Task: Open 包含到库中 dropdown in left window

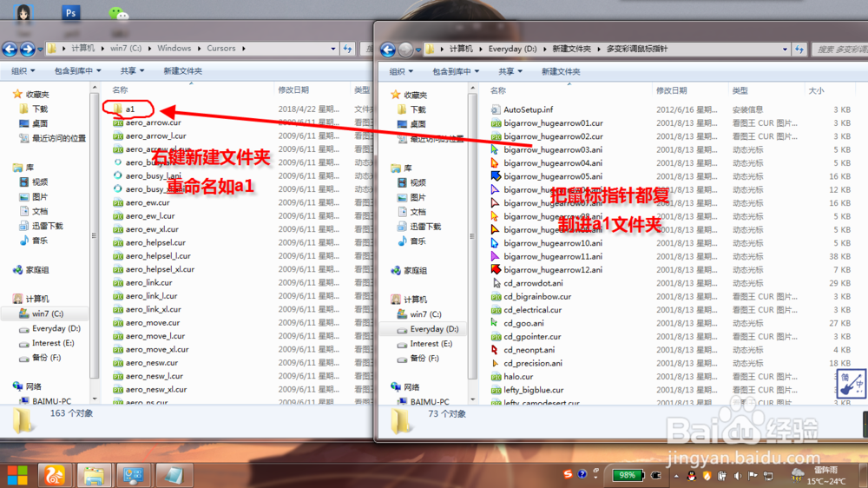Action: click(x=77, y=71)
